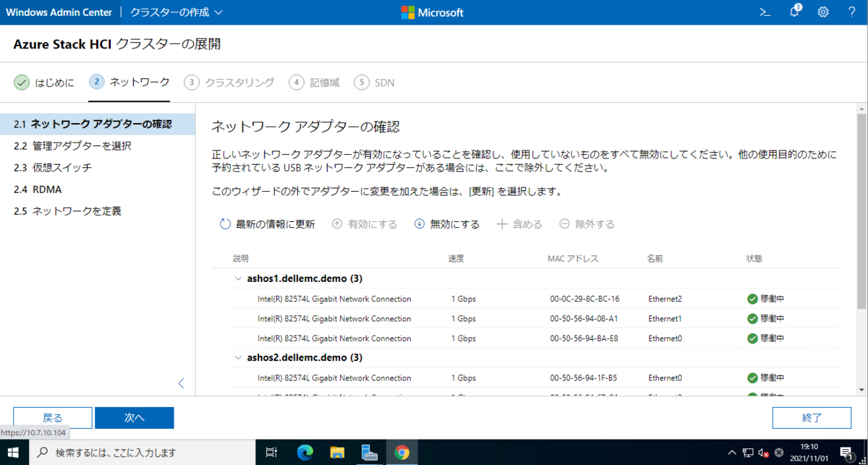
Task: Select 2.4 RDMA in sidebar
Action: pos(98,189)
